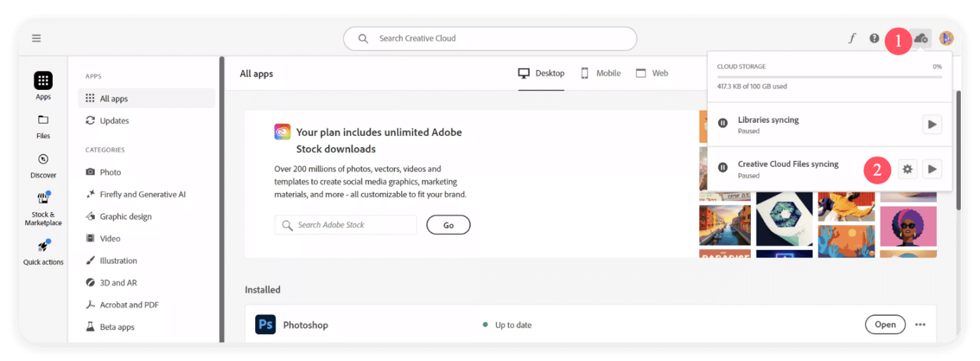The width and height of the screenshot is (980, 361).
Task: Open Discover in left sidebar
Action: pos(43,165)
